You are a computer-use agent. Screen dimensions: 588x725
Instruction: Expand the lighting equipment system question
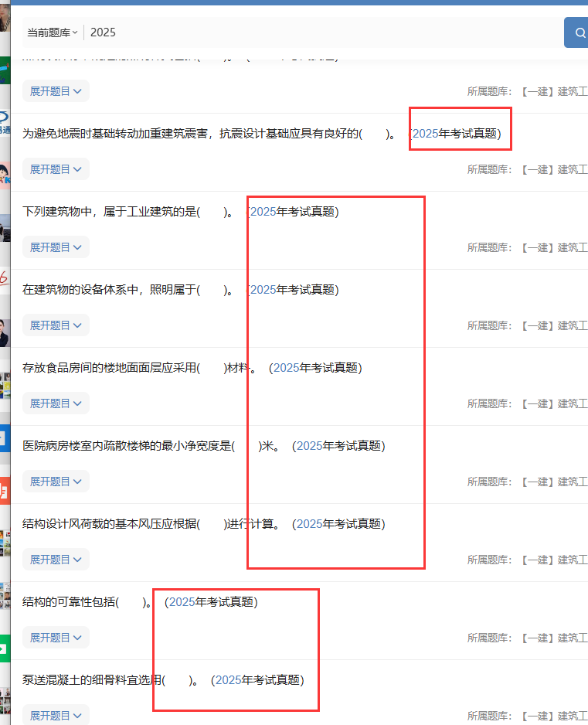click(56, 325)
